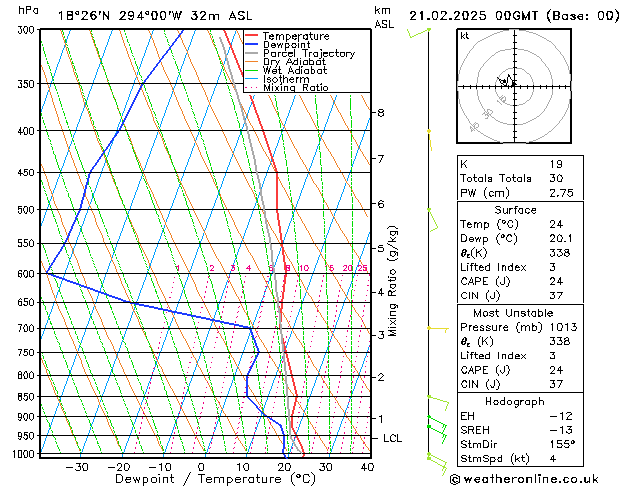Viewport: 629px width, 486px height.
Task: Click the "-10" temperature axis label
Action: (x=160, y=468)
